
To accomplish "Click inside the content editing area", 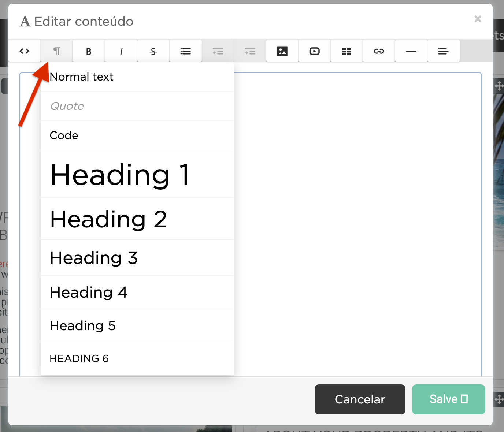I will (x=357, y=220).
